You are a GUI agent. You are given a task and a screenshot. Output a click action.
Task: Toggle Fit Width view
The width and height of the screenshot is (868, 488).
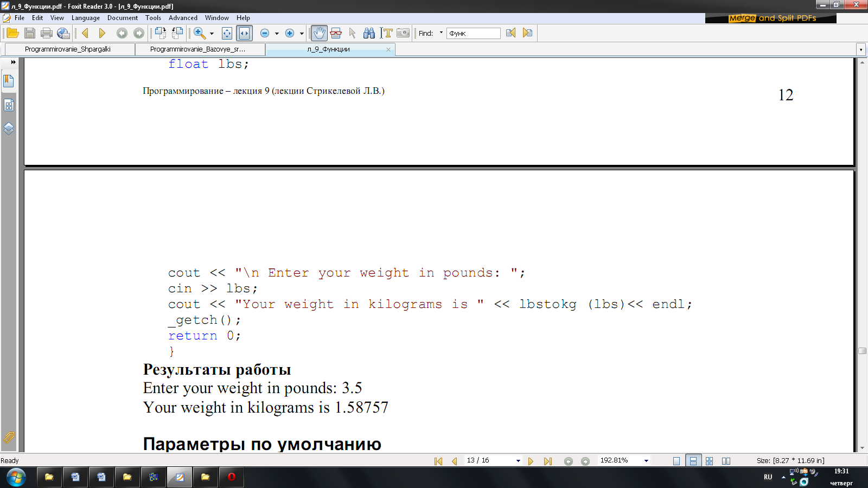pyautogui.click(x=244, y=33)
